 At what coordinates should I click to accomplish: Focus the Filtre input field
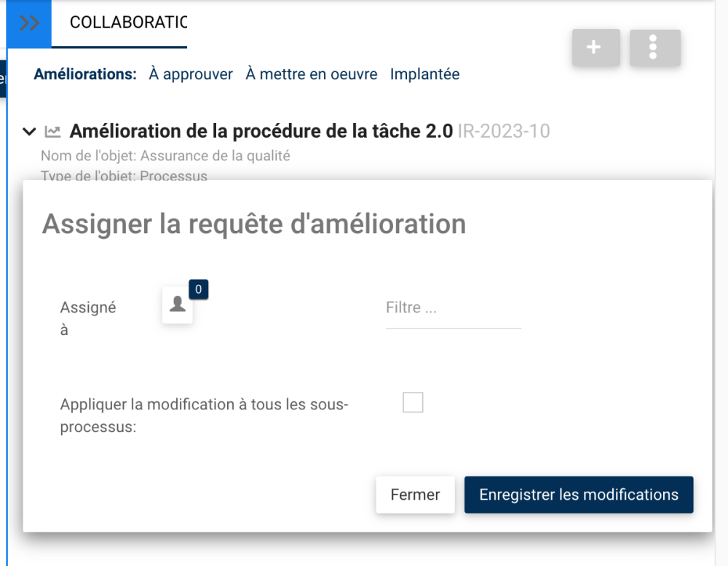pos(453,308)
